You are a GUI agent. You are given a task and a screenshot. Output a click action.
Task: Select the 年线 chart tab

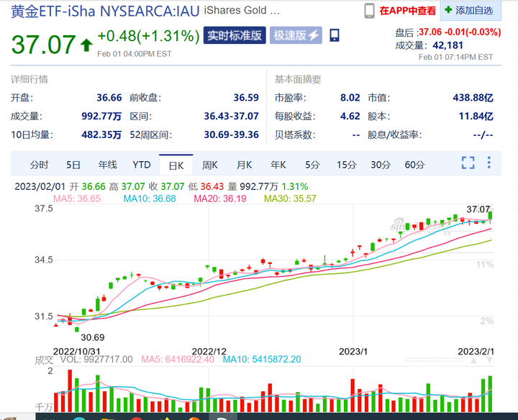(x=108, y=165)
